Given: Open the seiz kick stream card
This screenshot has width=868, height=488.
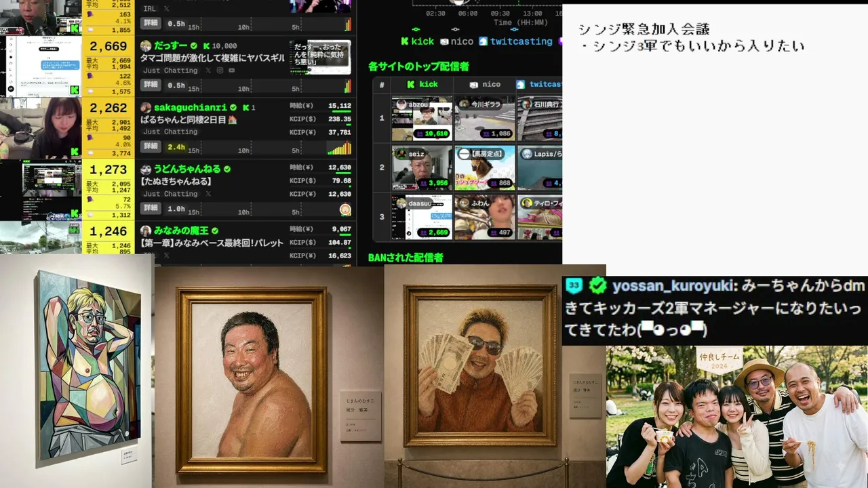Looking at the screenshot, I should (422, 167).
